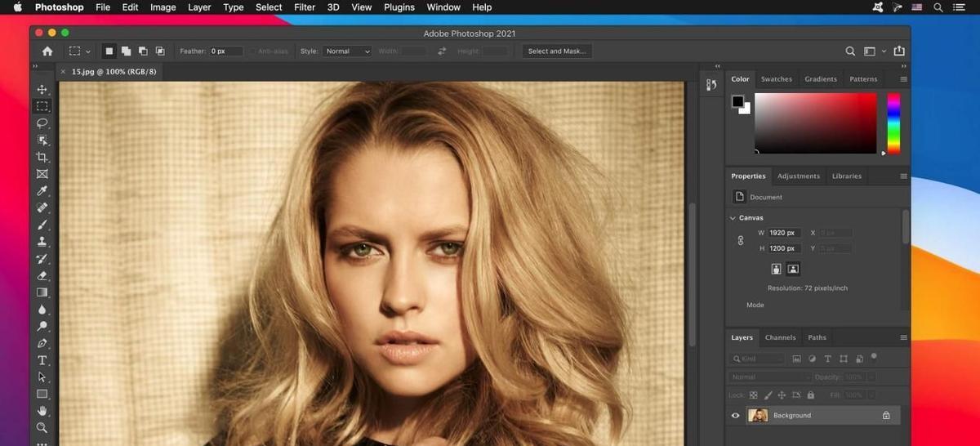Click the Select and Mask button
This screenshot has width=980, height=446.
point(557,51)
